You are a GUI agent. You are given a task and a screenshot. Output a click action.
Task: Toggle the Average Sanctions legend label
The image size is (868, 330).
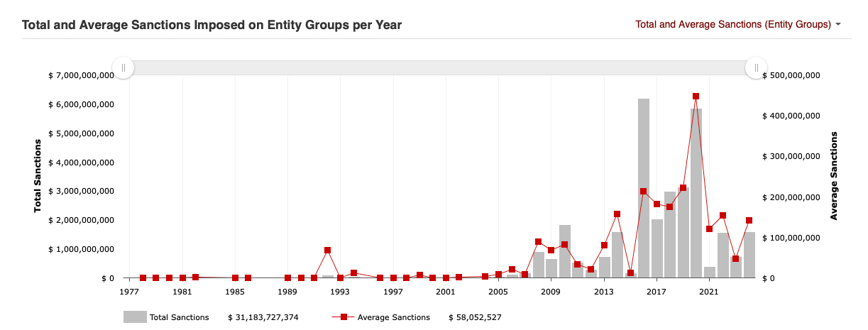click(393, 317)
